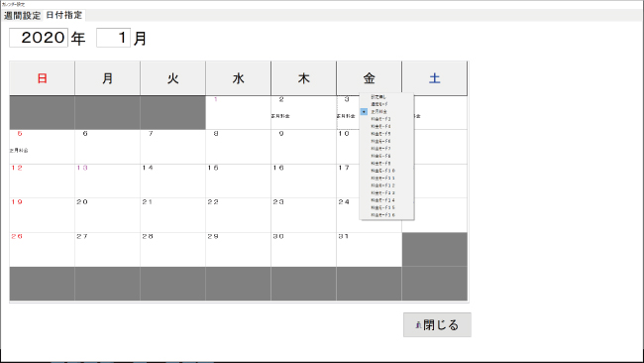
Task: Choose 通常モード in the context menu
Action: (386, 104)
